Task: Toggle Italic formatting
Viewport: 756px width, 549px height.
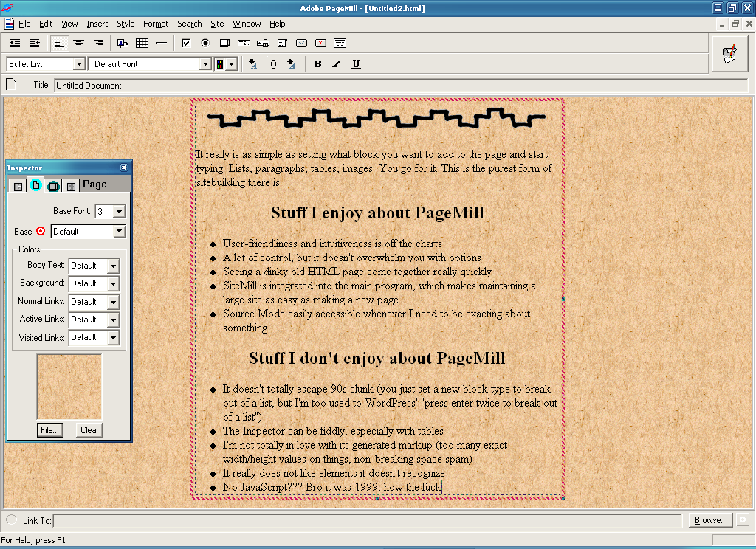Action: coord(337,64)
